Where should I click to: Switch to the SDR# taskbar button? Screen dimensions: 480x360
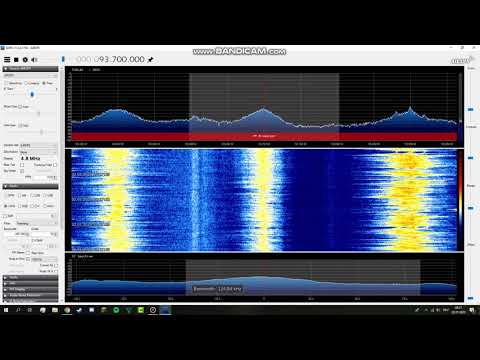(x=165, y=310)
